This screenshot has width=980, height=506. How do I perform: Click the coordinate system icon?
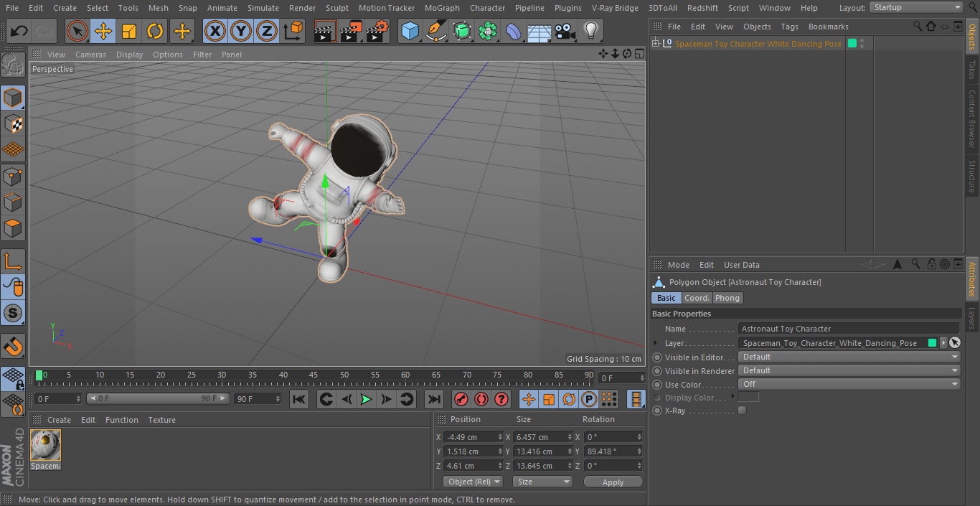(x=293, y=31)
